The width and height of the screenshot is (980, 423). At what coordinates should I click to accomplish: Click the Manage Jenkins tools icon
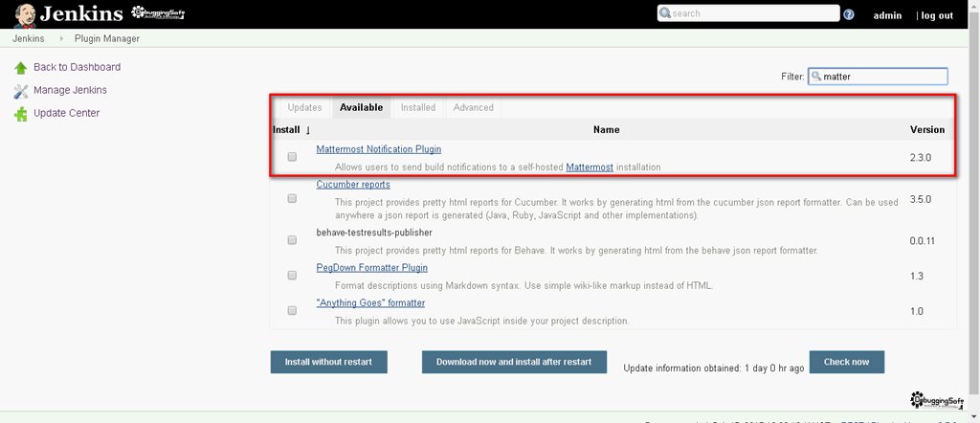point(21,91)
